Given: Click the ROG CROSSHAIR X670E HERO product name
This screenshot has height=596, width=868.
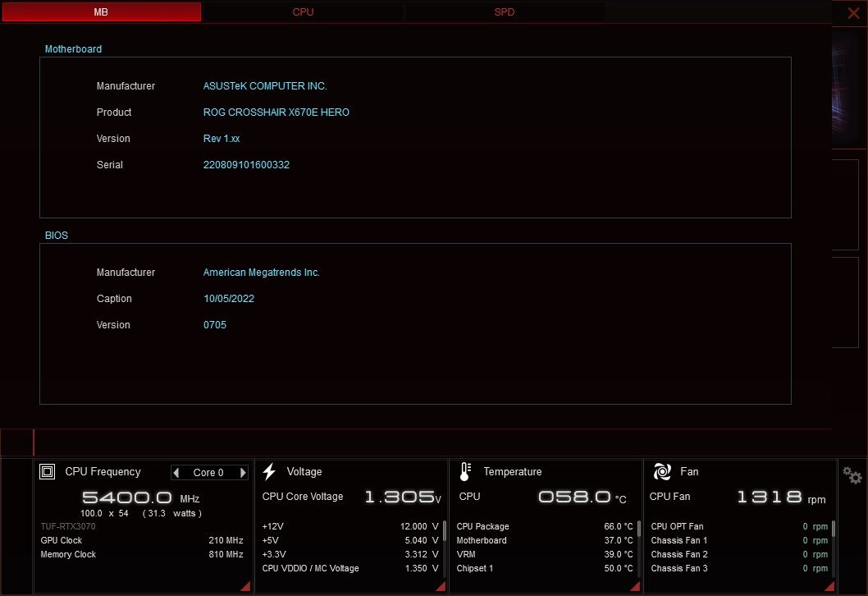Looking at the screenshot, I should (276, 112).
